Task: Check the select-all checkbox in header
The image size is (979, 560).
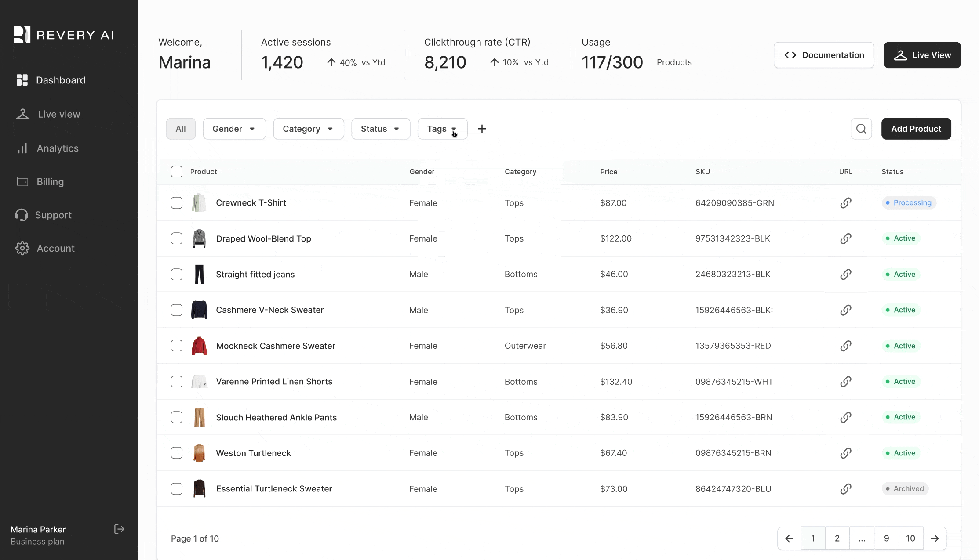Action: 176,172
